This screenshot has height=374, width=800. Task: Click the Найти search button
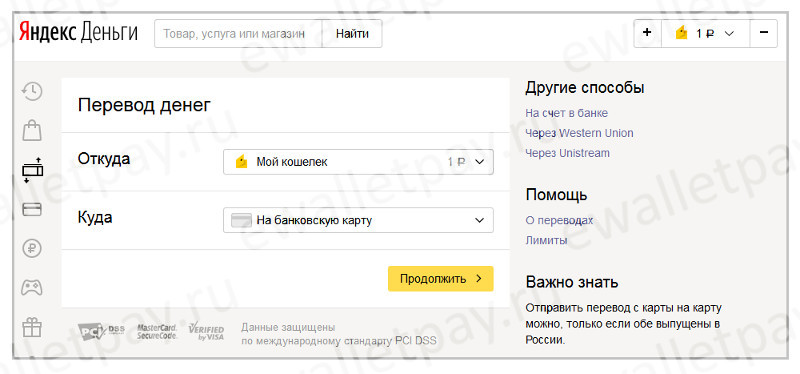pyautogui.click(x=352, y=34)
